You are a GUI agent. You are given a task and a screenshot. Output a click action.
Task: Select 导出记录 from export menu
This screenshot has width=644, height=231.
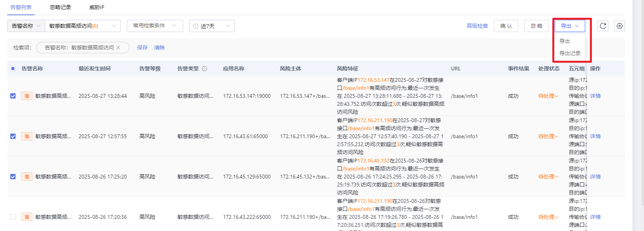click(x=570, y=53)
